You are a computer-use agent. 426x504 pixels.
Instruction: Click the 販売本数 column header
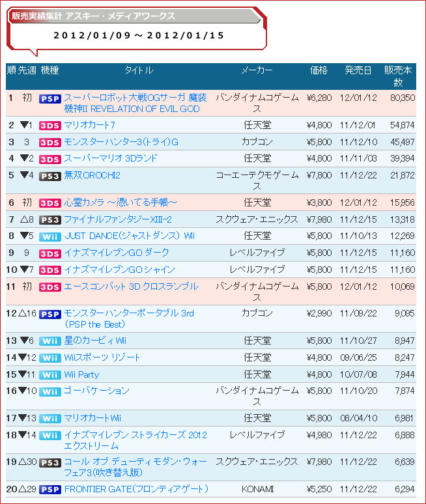398,76
